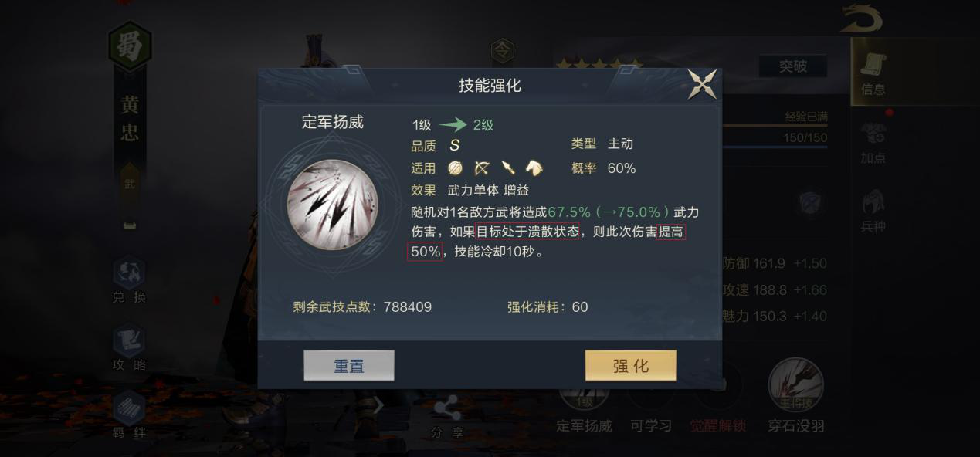
Task: Tap the 令 token icon at top
Action: [x=502, y=52]
